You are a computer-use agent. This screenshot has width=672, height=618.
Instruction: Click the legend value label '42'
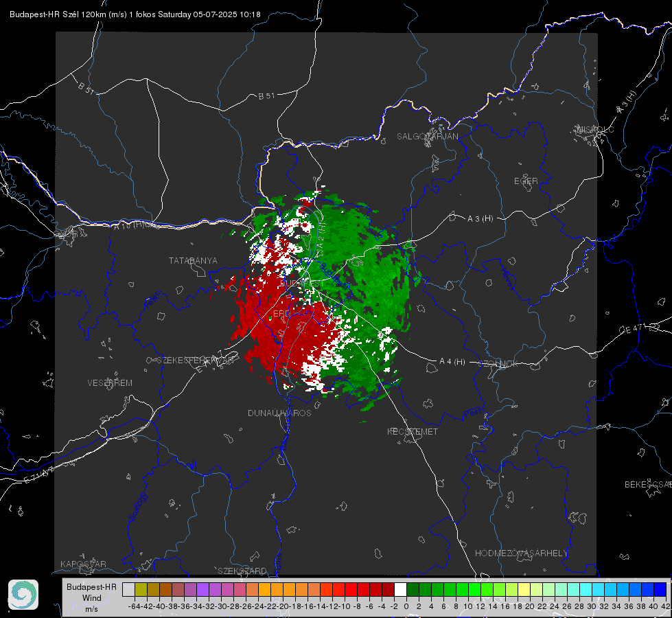[x=666, y=606]
